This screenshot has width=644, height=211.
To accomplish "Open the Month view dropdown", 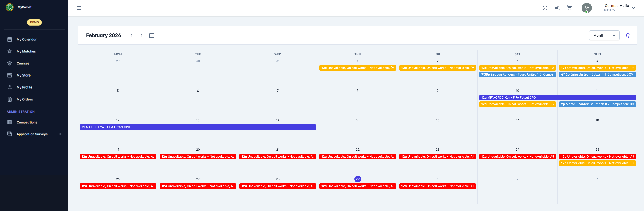I will (604, 35).
